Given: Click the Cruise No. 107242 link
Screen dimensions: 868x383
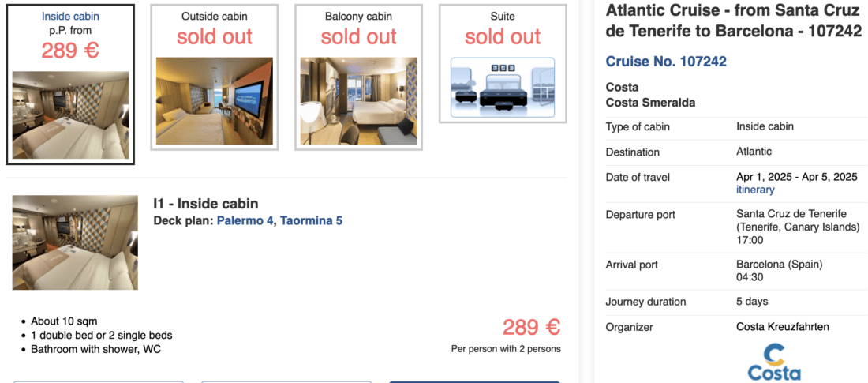Looking at the screenshot, I should coord(666,62).
